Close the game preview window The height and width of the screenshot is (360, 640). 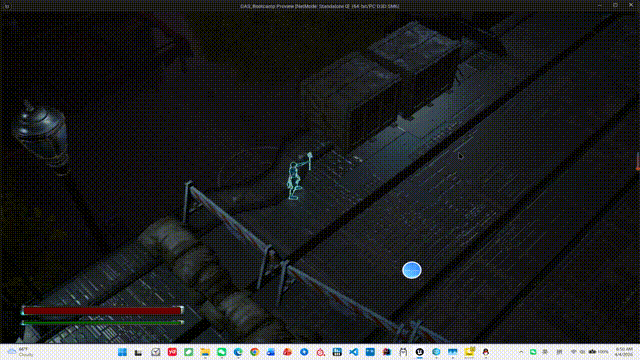(631, 6)
